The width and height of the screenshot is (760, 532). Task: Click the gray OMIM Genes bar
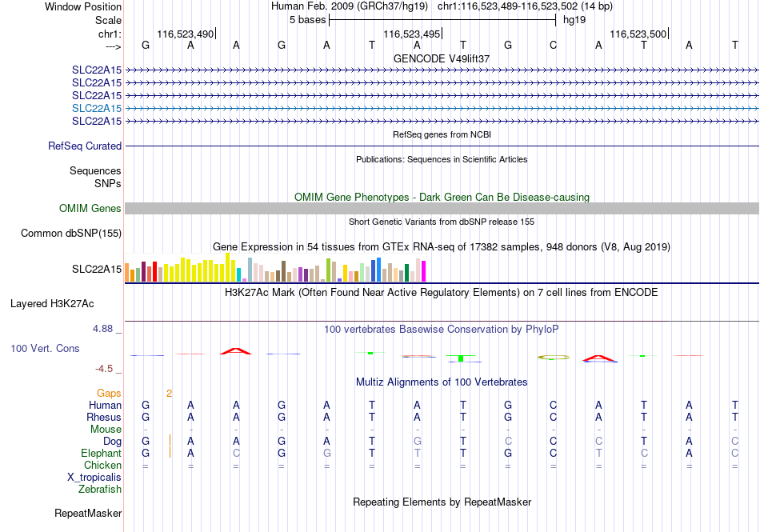pos(442,208)
